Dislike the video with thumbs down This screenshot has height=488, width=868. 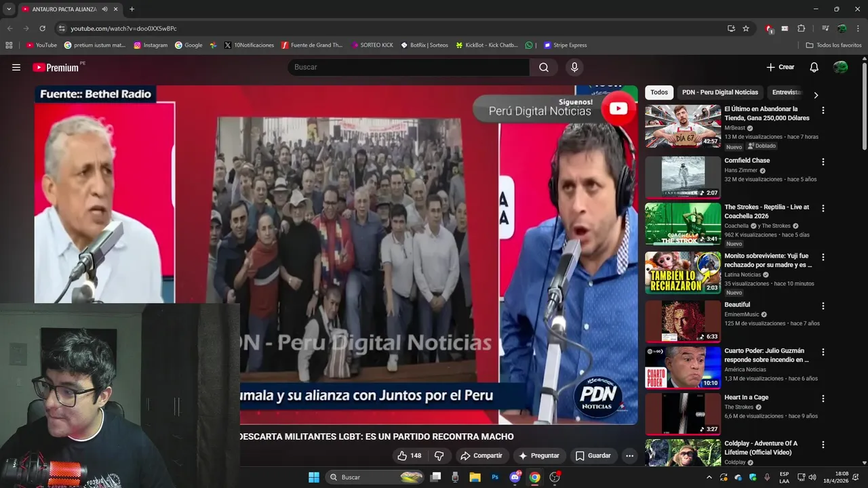click(439, 455)
